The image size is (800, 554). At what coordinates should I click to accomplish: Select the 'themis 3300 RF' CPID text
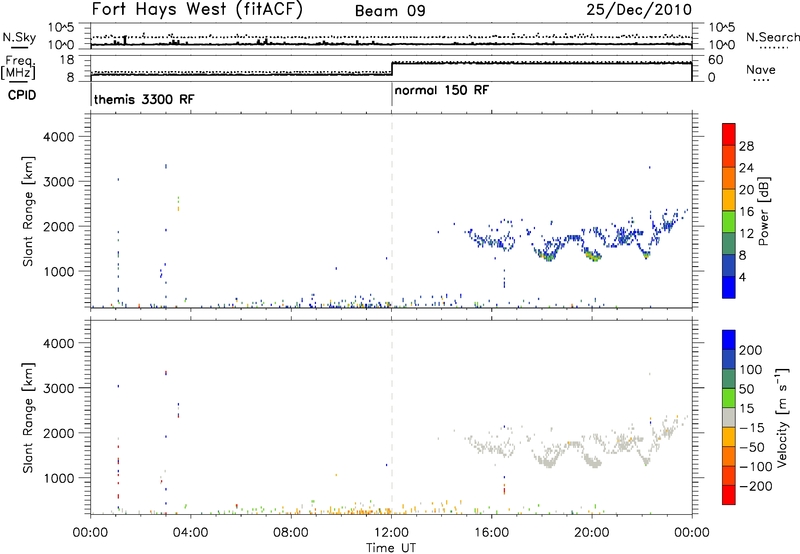click(144, 99)
